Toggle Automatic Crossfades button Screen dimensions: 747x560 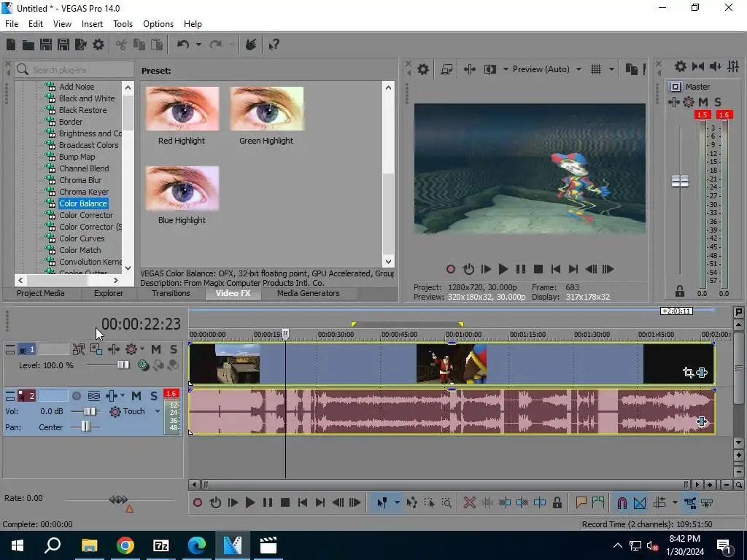(640, 502)
